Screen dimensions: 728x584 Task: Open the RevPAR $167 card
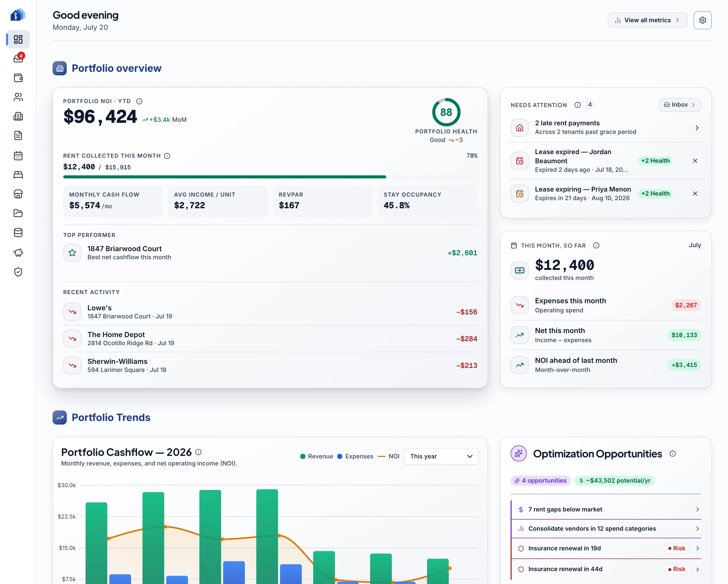coord(323,201)
